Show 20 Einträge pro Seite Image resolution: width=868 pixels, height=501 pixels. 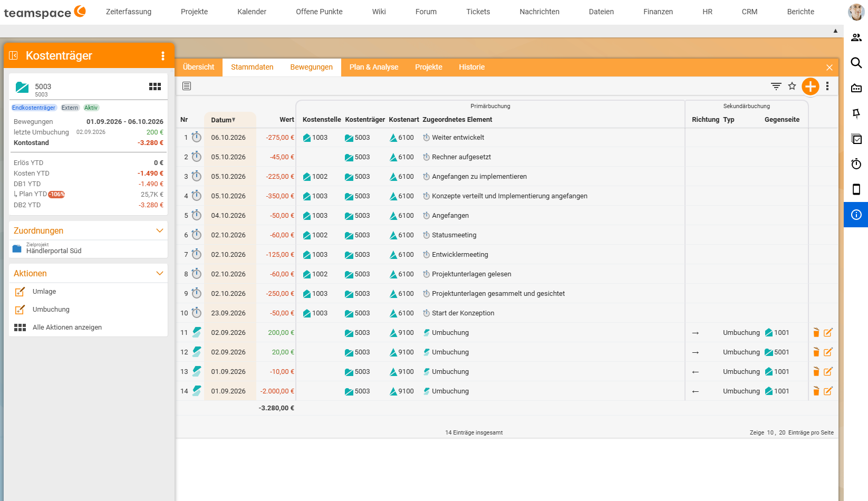782,432
